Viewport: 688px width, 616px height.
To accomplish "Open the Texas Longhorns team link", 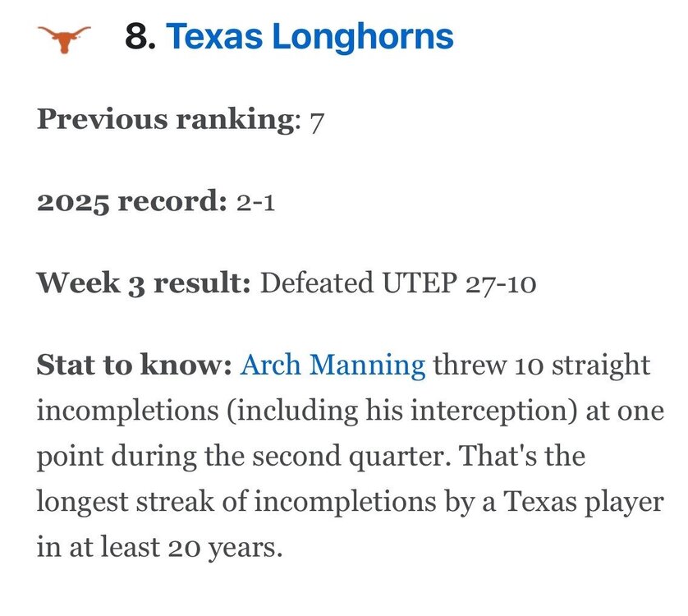I will (310, 37).
